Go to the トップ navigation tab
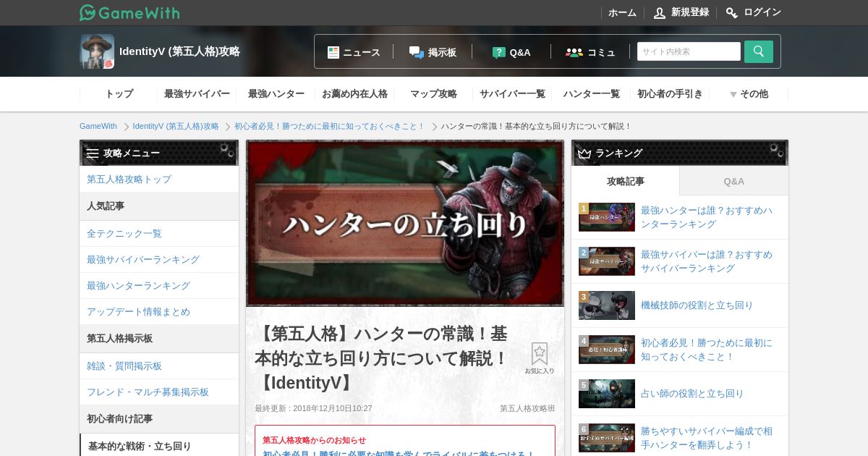The image size is (868, 456). coord(119,94)
